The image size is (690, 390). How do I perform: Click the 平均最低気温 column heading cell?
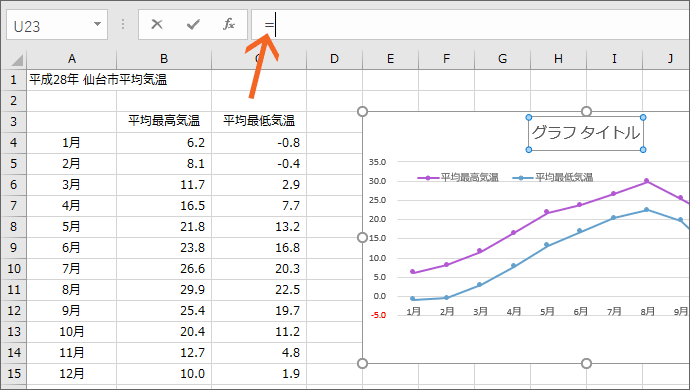point(259,121)
